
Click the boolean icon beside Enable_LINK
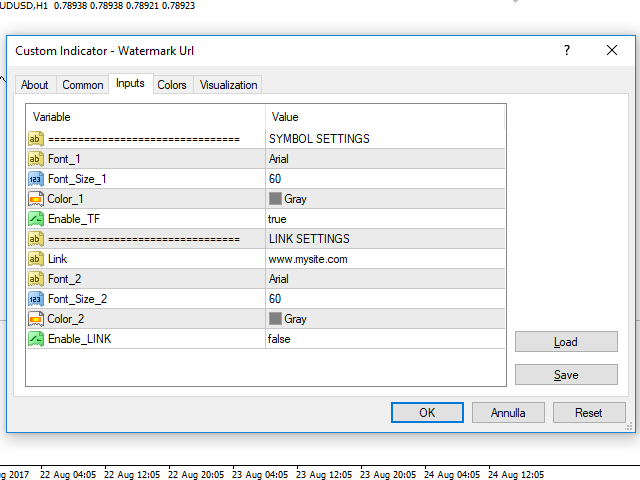36,339
